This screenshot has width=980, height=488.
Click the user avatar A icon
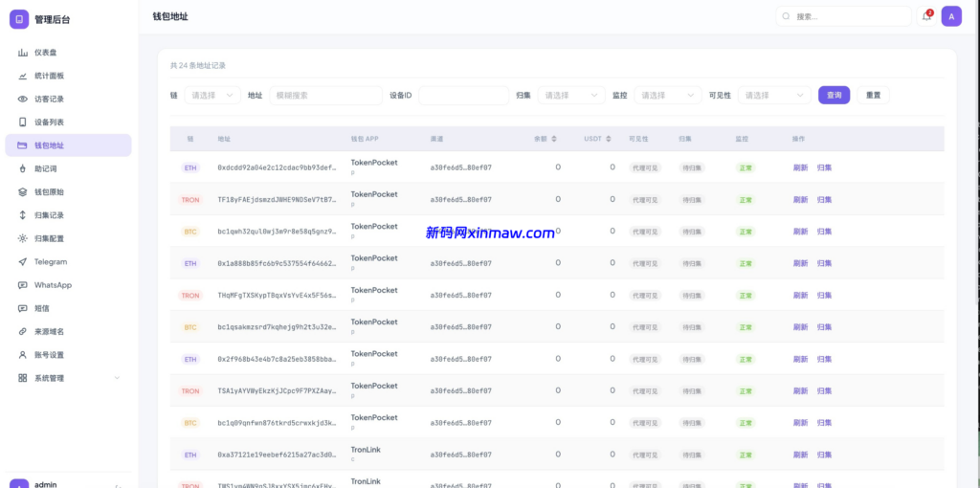[951, 16]
